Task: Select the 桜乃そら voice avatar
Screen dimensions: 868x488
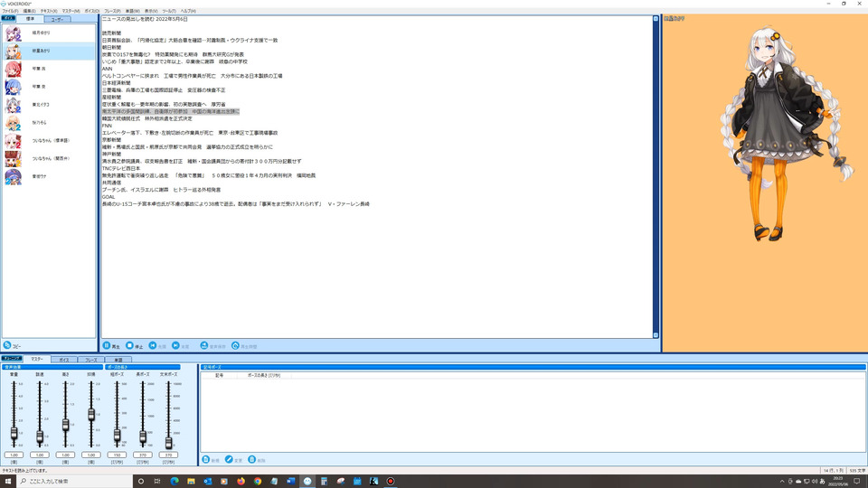Action: 13,123
